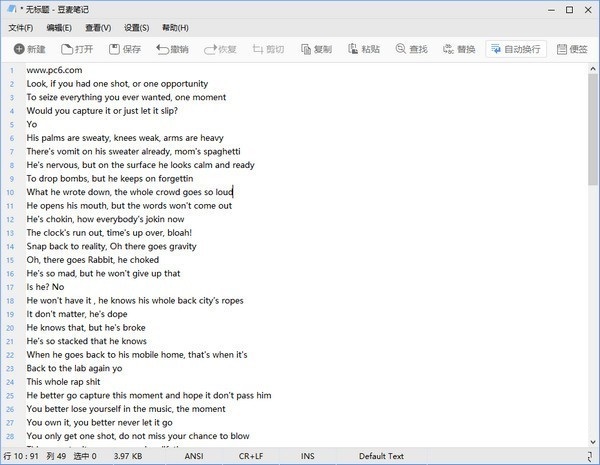This screenshot has width=600, height=465.
Task: Click the line containing only 'Yo'
Action: coord(32,124)
